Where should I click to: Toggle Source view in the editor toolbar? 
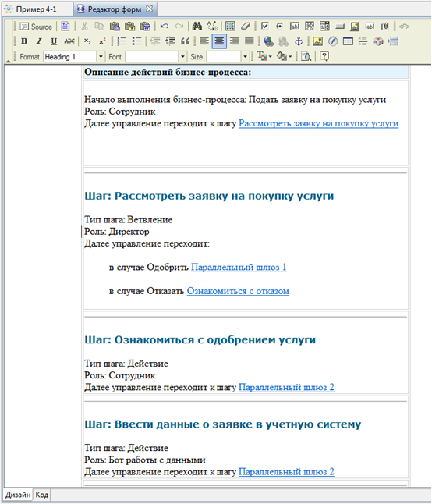tap(36, 27)
